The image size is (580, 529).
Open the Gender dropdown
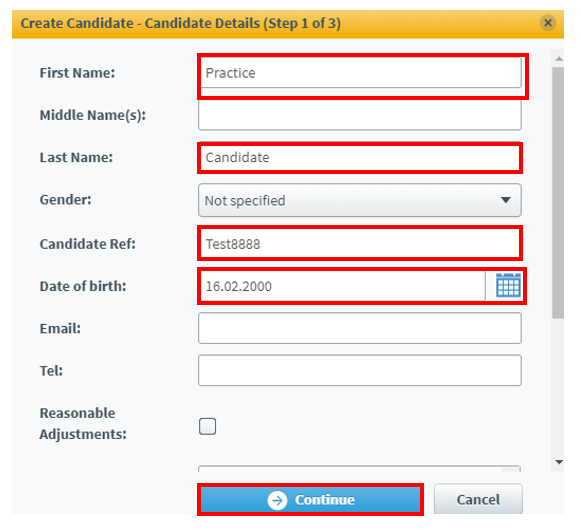360,200
